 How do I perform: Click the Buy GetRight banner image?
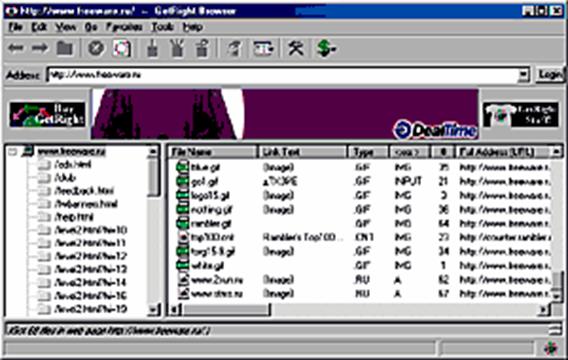(47, 114)
